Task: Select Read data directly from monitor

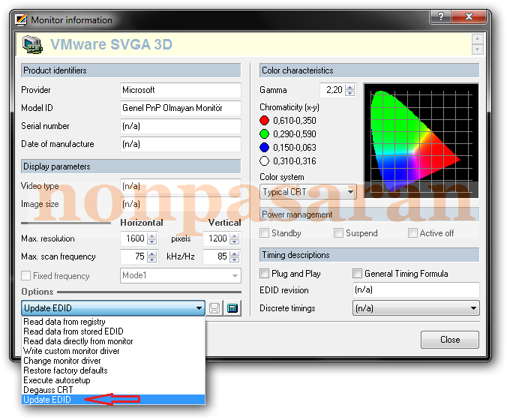Action: [x=113, y=341]
